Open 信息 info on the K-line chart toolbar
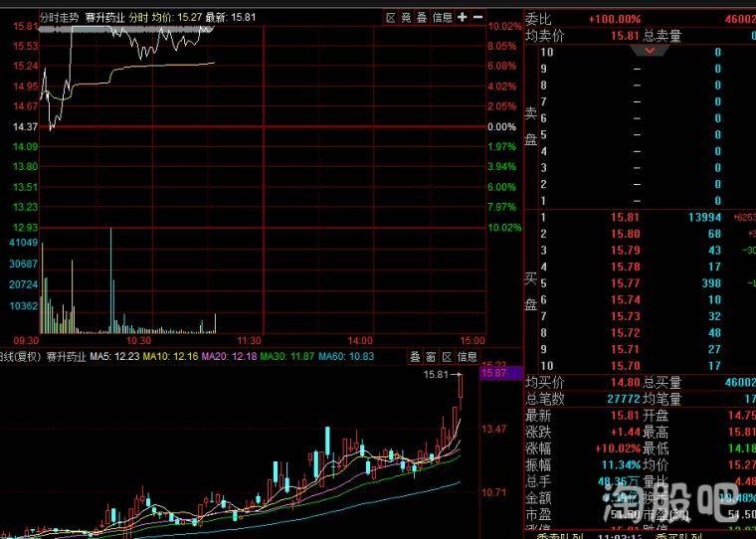756x539 pixels. (467, 357)
